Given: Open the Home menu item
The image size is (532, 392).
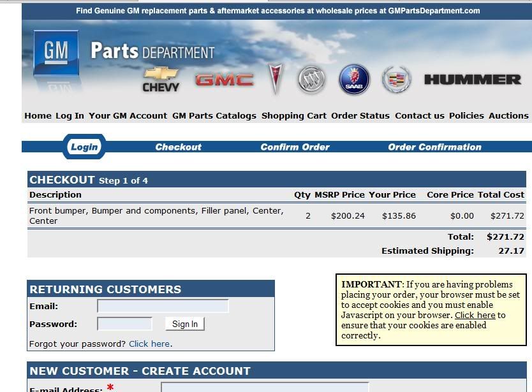Looking at the screenshot, I should [x=38, y=115].
